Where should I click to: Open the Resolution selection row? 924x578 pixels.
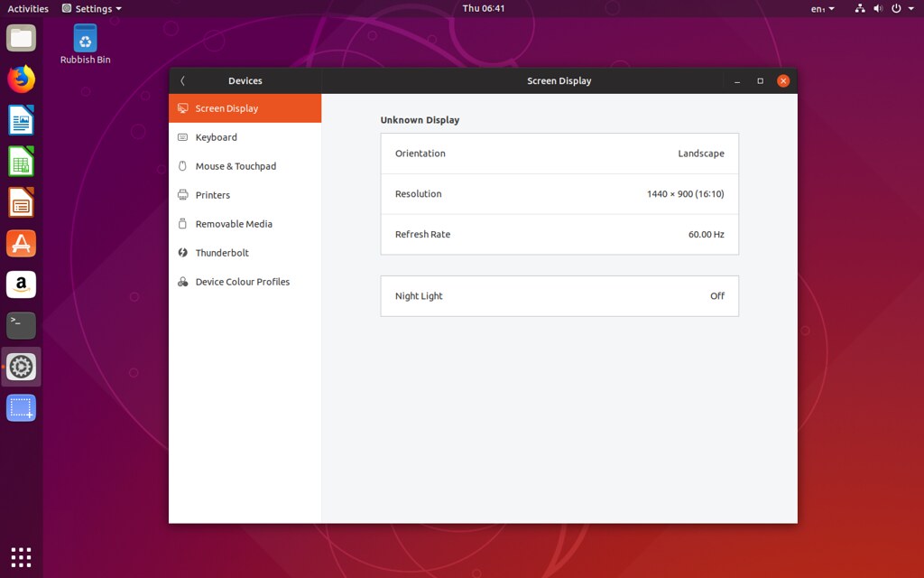(559, 193)
